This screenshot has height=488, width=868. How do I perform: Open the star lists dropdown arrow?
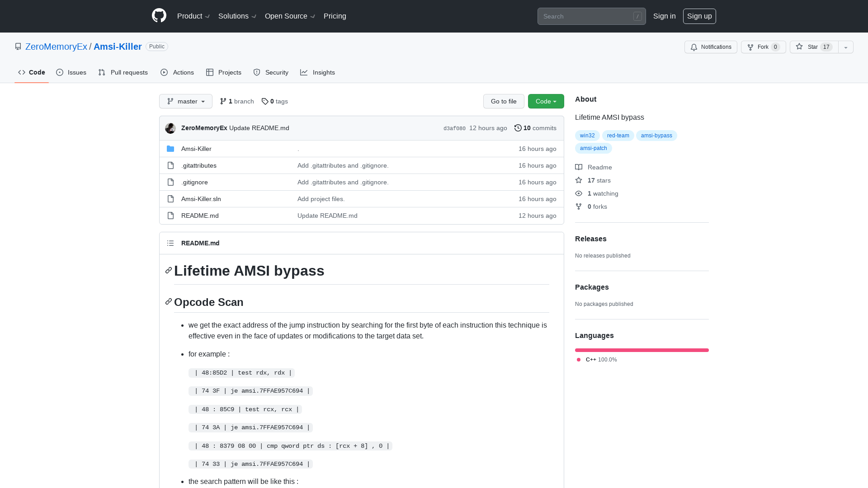[846, 47]
